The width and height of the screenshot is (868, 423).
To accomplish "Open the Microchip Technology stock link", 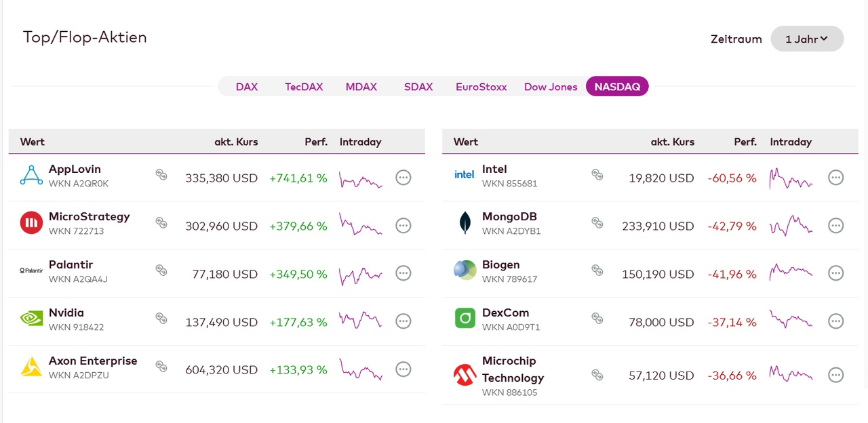I will tap(513, 369).
